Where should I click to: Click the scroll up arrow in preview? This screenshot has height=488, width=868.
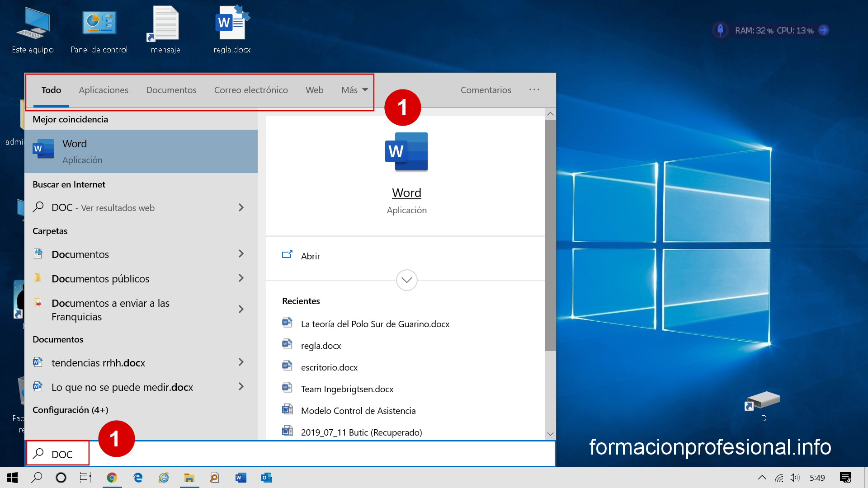click(550, 114)
